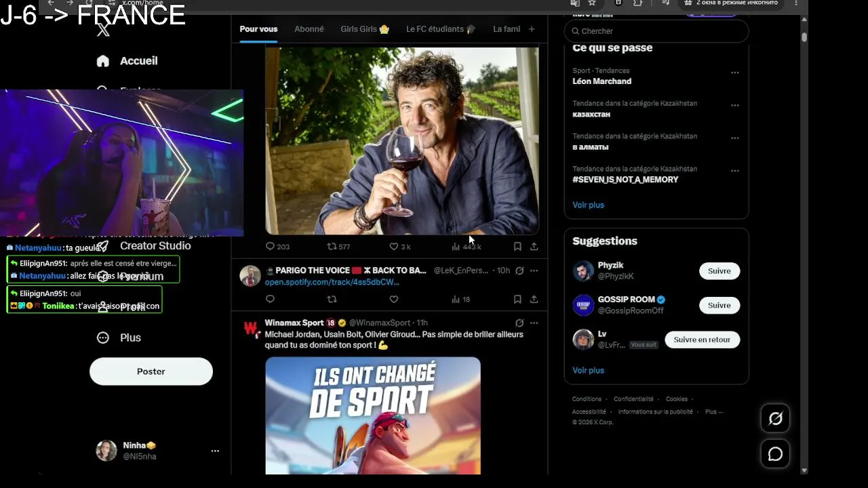The height and width of the screenshot is (488, 868).
Task: Open the Winamax Sport avatar
Action: tap(250, 329)
